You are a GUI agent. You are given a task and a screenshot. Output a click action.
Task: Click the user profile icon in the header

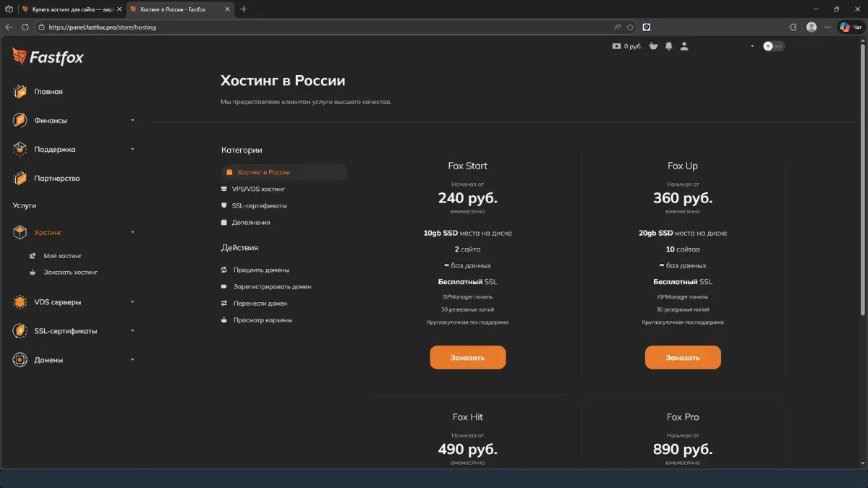684,46
